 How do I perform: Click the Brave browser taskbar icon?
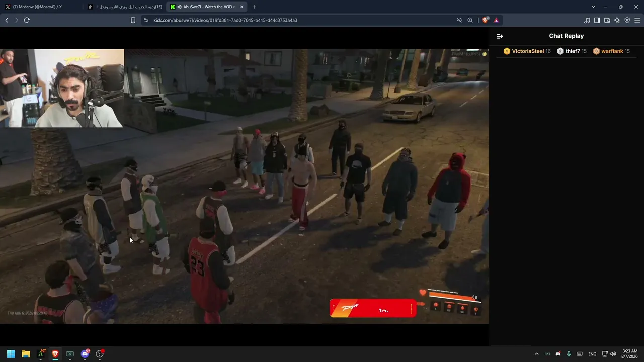pos(55,354)
